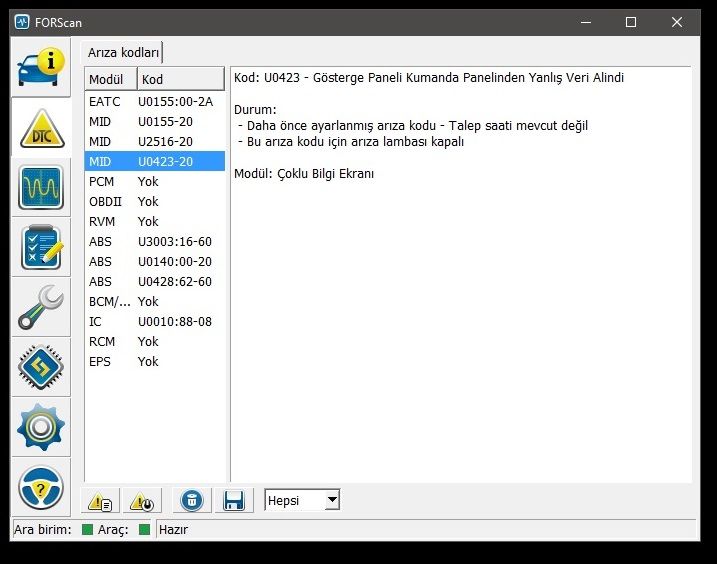Close the FORScan window
The width and height of the screenshot is (717, 564).
[x=677, y=22]
